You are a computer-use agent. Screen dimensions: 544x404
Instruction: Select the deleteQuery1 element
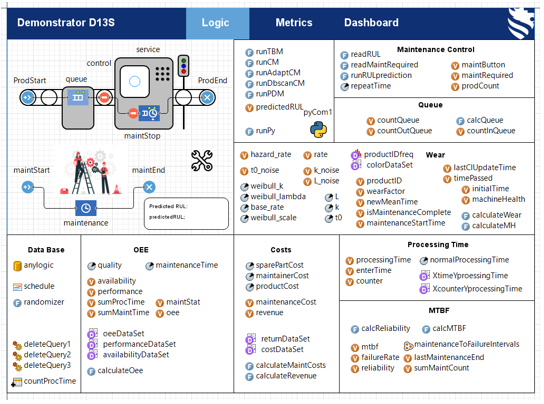(x=42, y=344)
